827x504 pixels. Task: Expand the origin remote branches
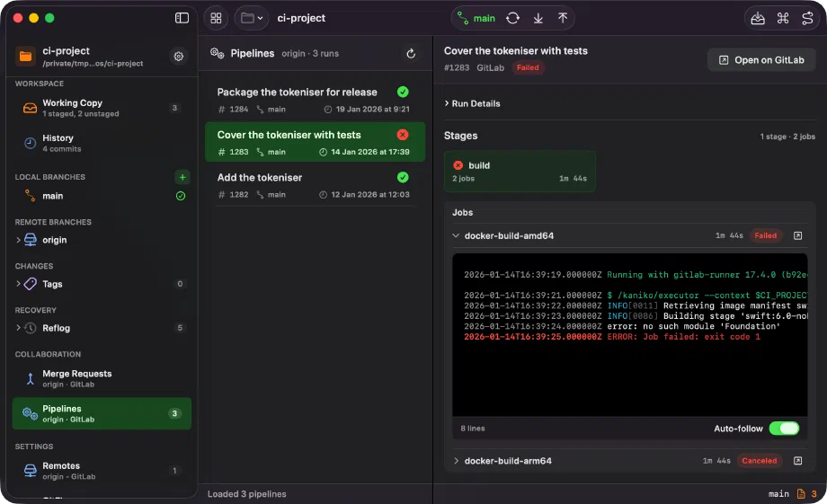pyautogui.click(x=19, y=240)
